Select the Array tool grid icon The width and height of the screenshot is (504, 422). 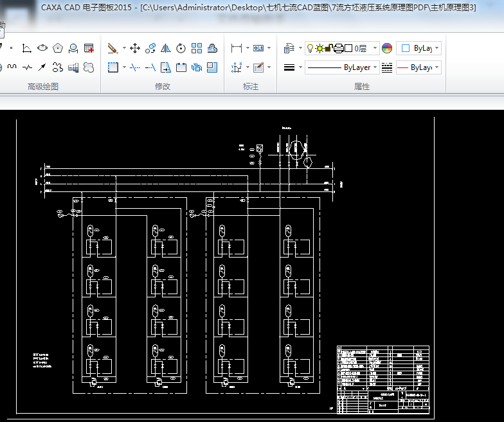click(x=197, y=48)
